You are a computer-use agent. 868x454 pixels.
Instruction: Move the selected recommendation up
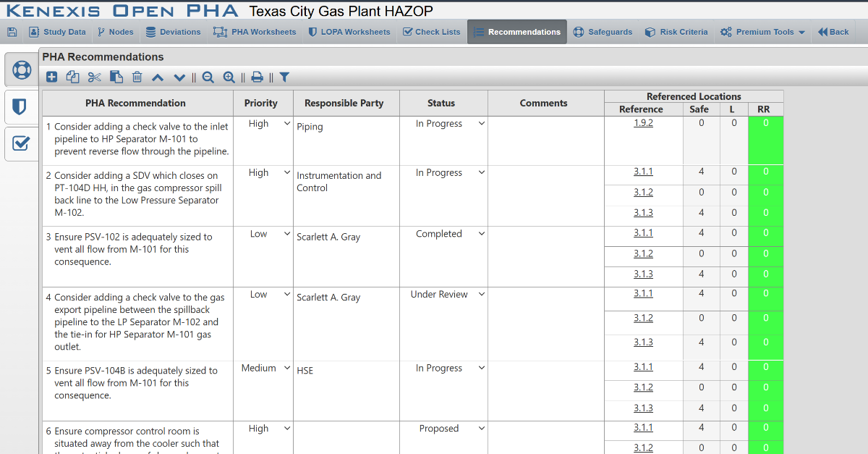click(158, 77)
